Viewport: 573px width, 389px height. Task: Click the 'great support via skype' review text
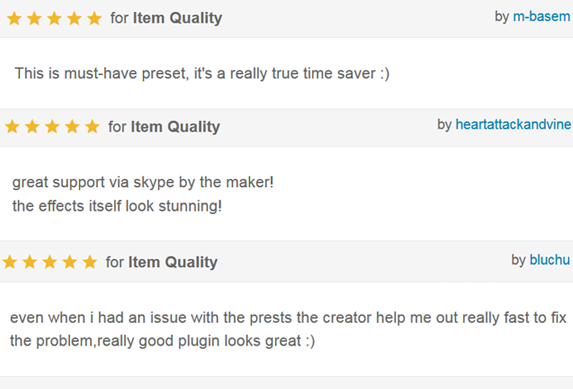tap(143, 182)
